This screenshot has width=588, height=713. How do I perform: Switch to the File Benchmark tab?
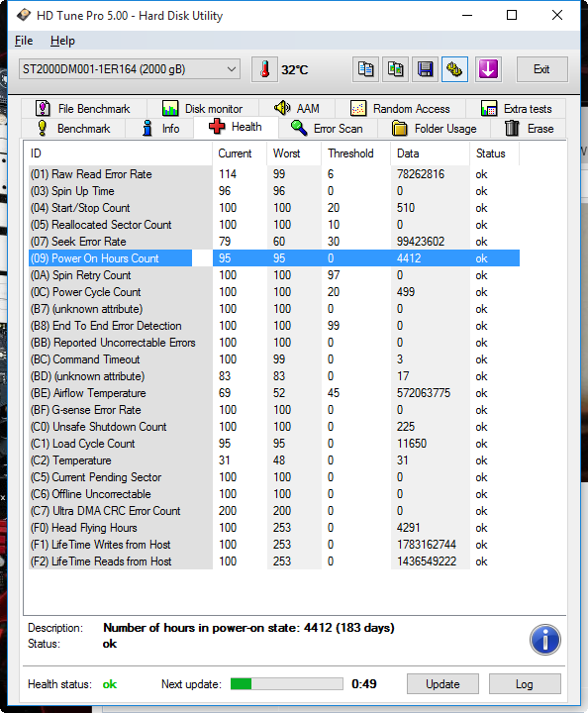[x=83, y=109]
